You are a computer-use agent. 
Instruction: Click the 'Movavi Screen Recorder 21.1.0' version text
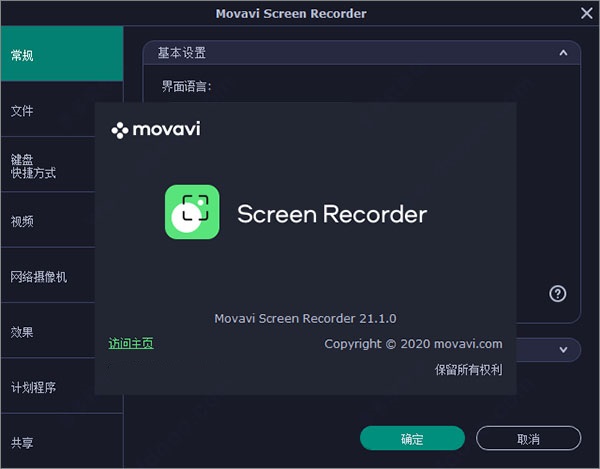click(x=305, y=318)
